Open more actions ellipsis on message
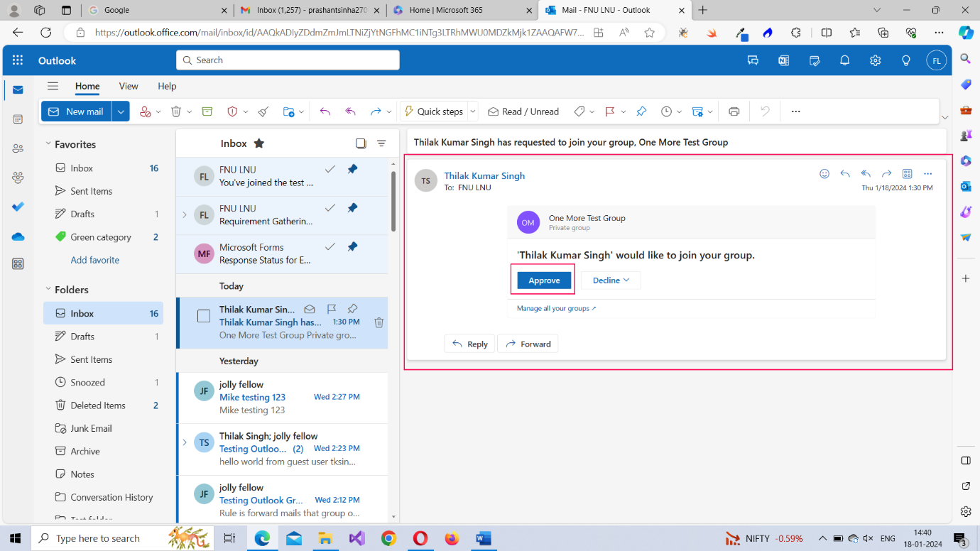980x551 pixels. [928, 174]
